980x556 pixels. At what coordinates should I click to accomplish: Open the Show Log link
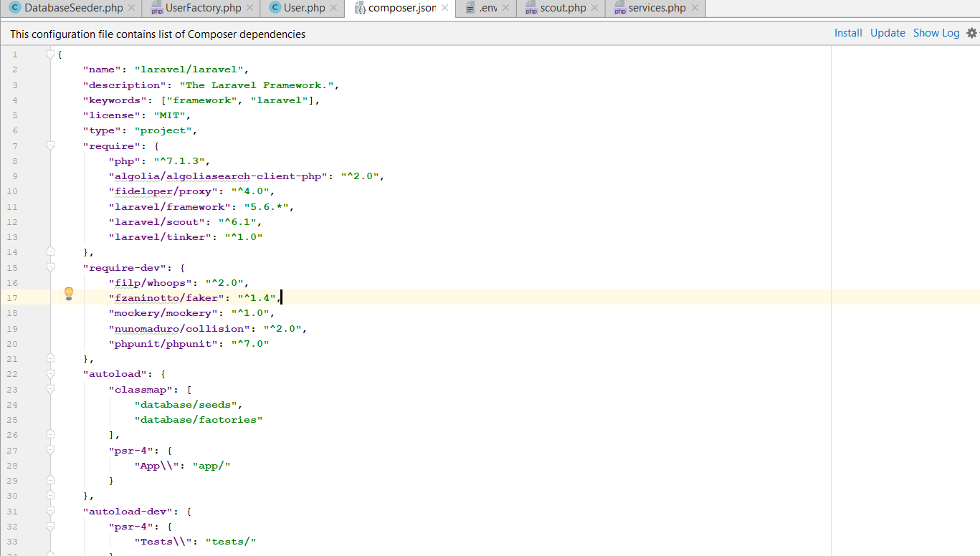[936, 33]
